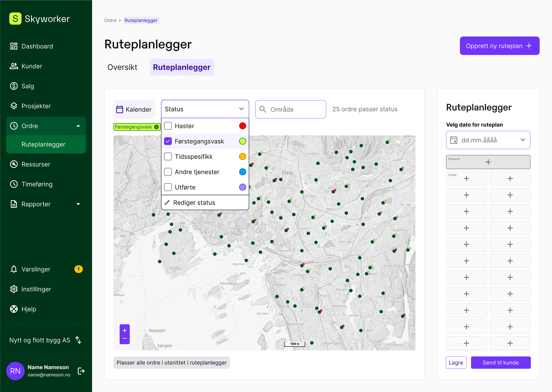Uncheck the Førstegangsvask checkbox
The width and height of the screenshot is (552, 392).
(168, 141)
